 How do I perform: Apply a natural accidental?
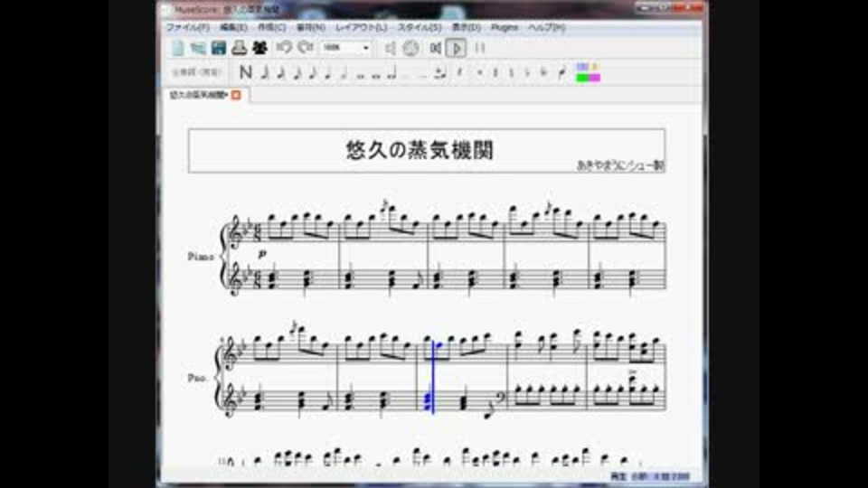pos(511,72)
